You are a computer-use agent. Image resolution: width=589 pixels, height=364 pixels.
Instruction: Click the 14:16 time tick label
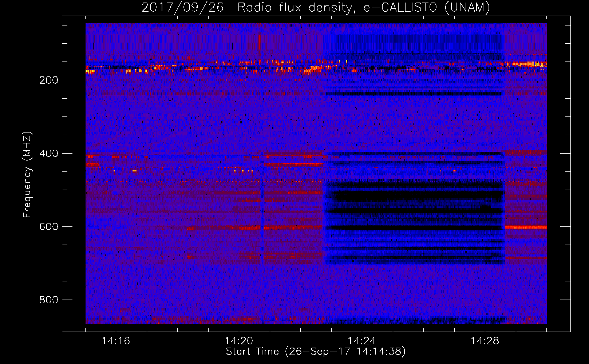pyautogui.click(x=116, y=341)
